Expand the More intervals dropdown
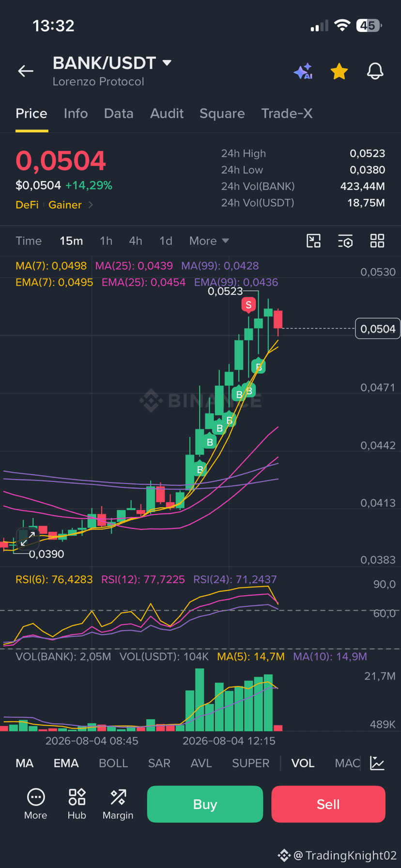 click(209, 241)
